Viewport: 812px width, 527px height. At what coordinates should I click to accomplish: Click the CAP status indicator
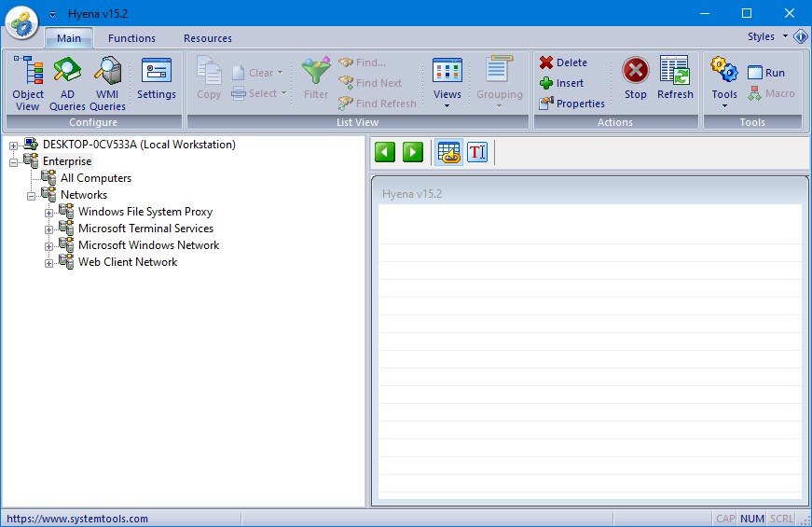click(725, 519)
